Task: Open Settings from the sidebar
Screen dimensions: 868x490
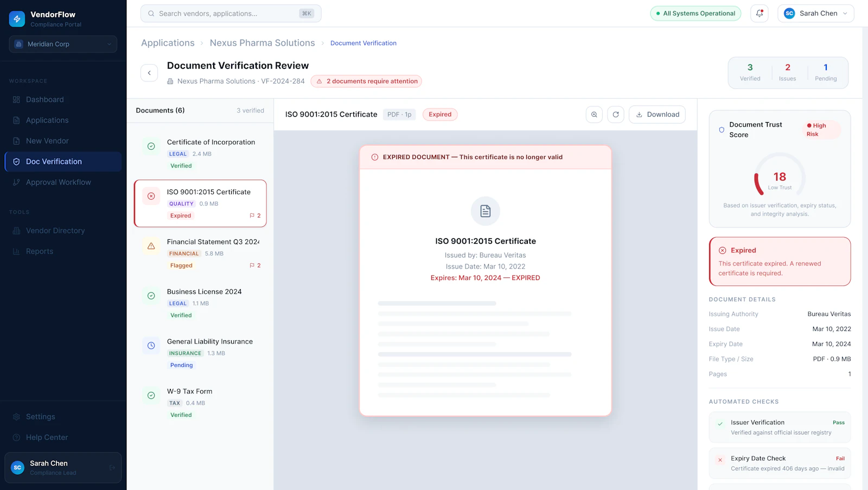Action: tap(63, 417)
